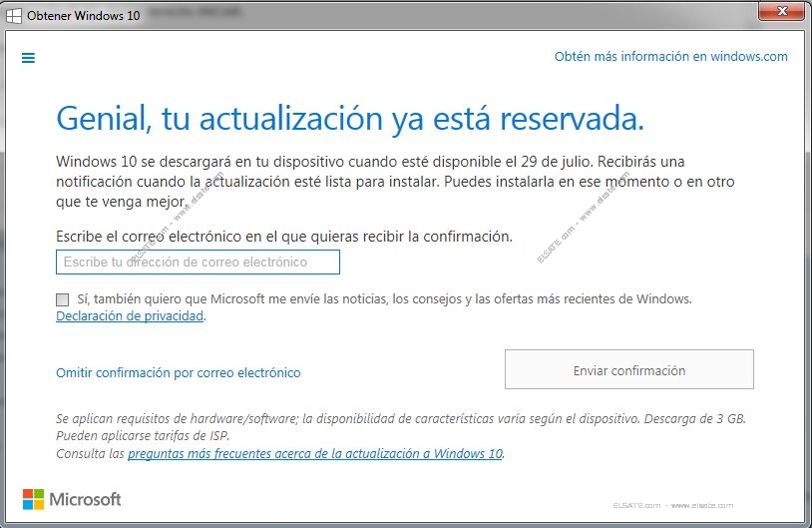
Task: Open the hamburger menu icon
Action: (x=28, y=58)
